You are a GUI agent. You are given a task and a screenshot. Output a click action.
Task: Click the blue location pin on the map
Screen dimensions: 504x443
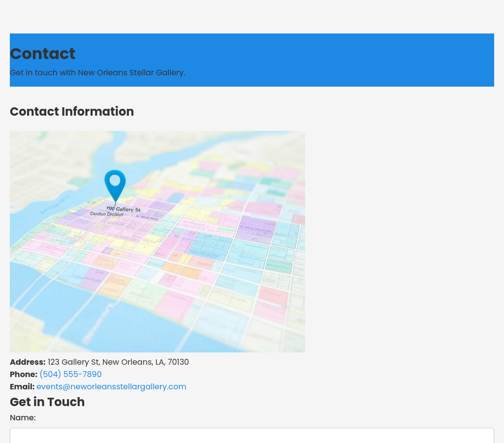(115, 182)
